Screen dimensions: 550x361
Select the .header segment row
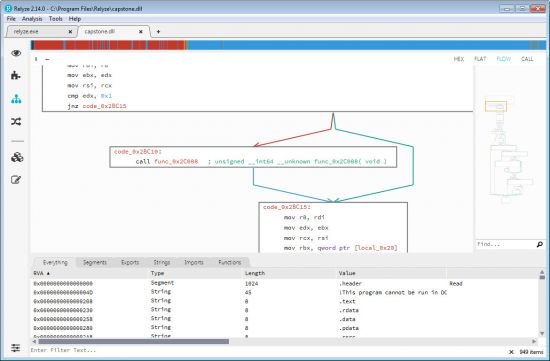[285, 283]
